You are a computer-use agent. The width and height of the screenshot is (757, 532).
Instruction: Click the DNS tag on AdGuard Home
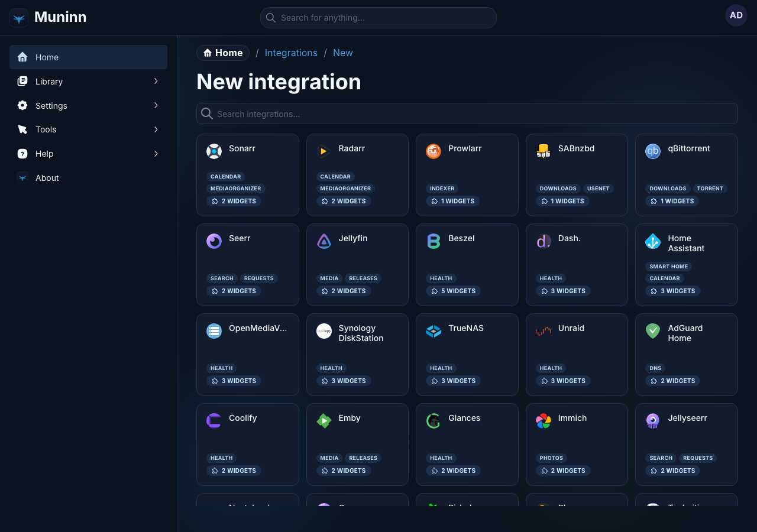655,368
